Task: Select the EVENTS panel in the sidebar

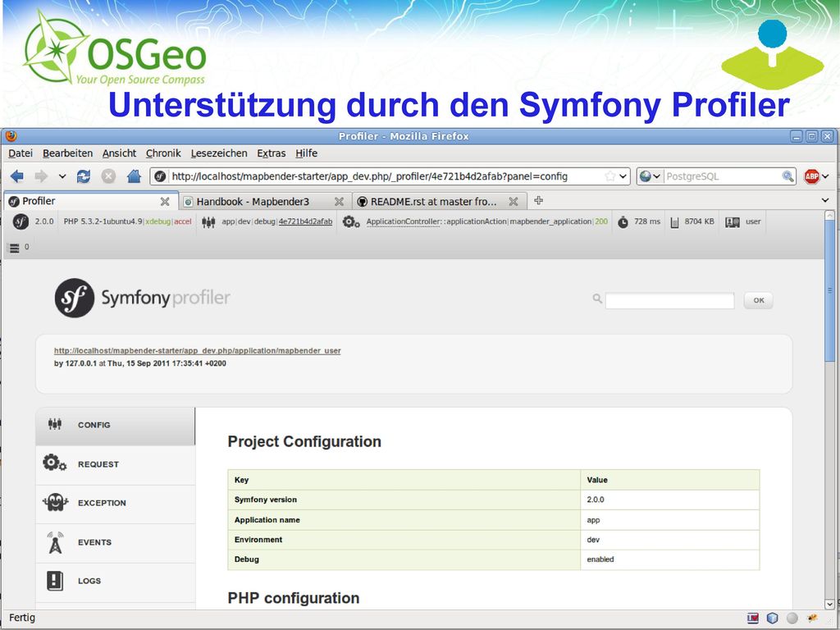Action: [x=115, y=543]
